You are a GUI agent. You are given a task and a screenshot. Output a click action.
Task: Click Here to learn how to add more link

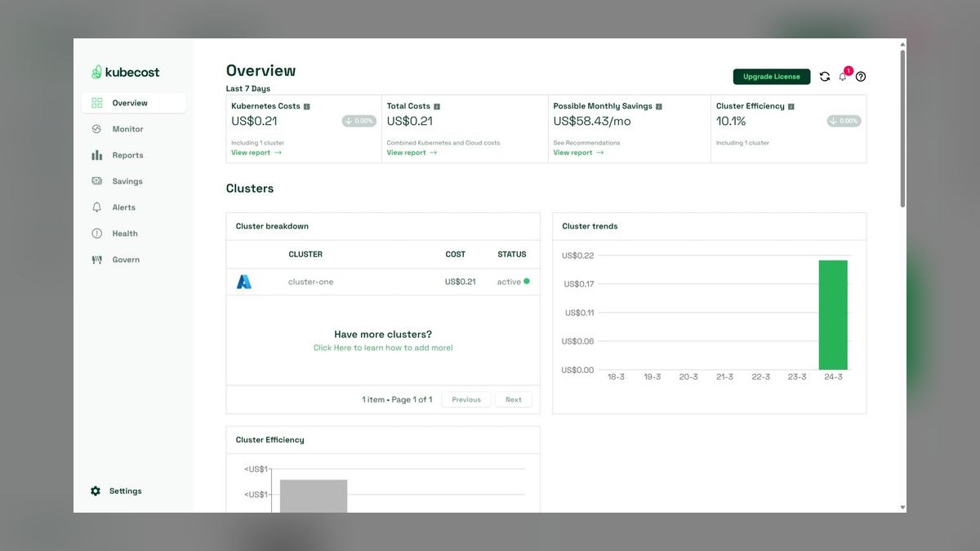[383, 348]
